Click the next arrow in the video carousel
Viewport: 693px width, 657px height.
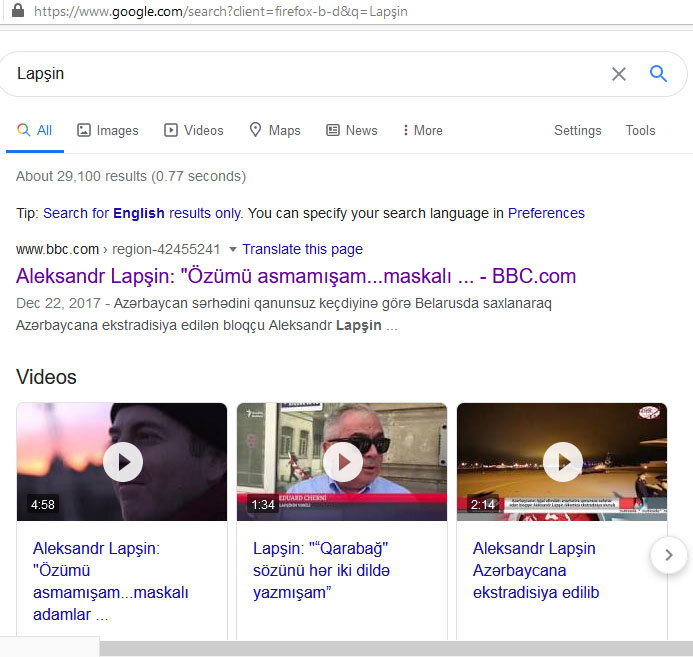669,555
